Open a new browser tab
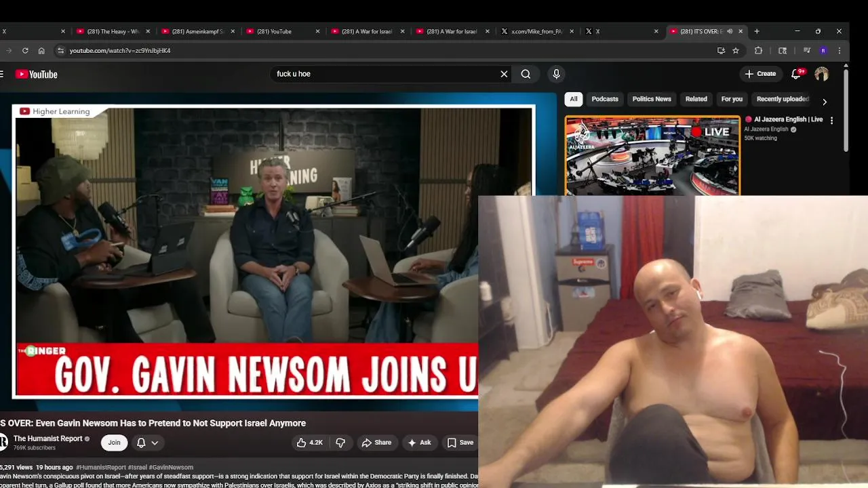This screenshot has width=868, height=488. pyautogui.click(x=757, y=31)
